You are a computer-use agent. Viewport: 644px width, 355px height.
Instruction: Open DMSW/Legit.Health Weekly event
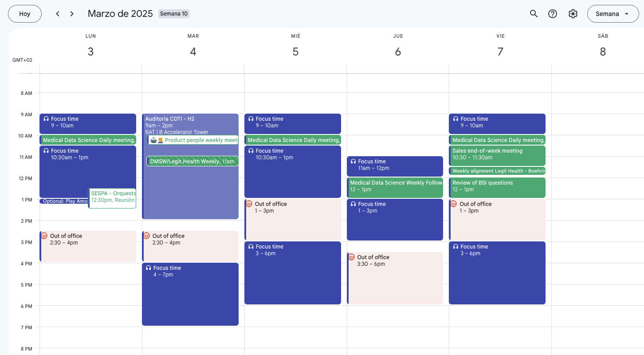tap(192, 161)
